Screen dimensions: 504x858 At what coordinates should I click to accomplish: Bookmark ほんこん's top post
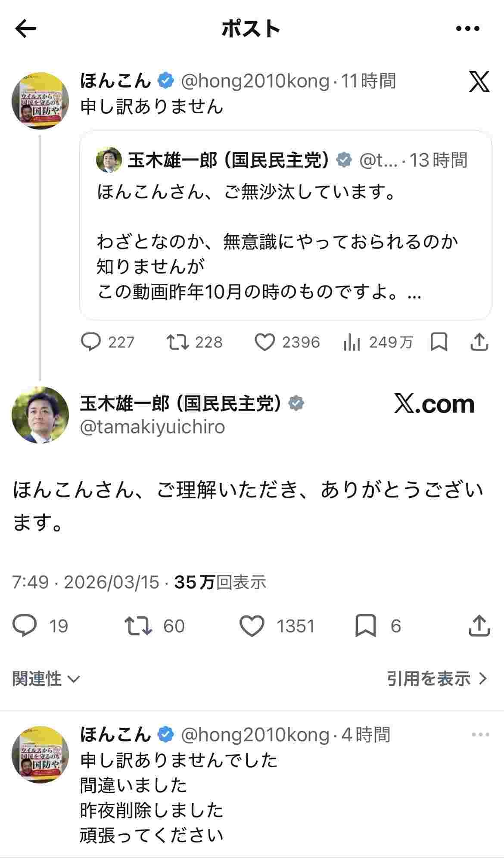439,342
